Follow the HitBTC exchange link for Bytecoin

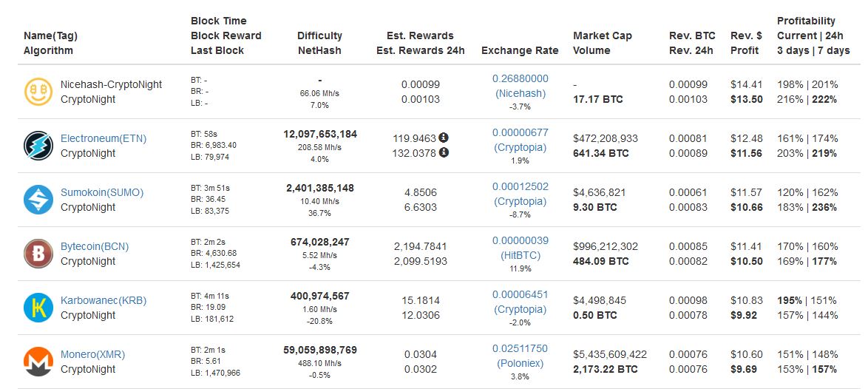click(x=521, y=256)
